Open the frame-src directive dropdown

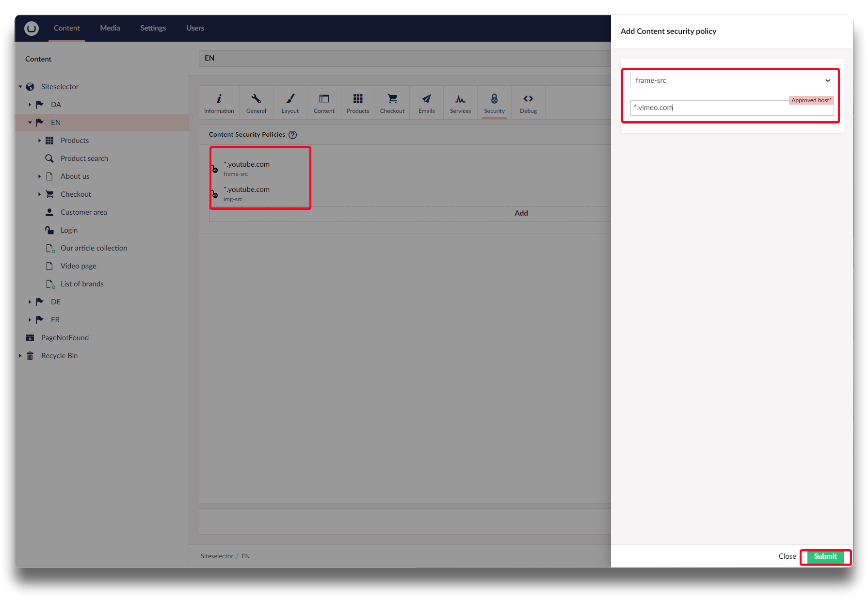click(731, 80)
